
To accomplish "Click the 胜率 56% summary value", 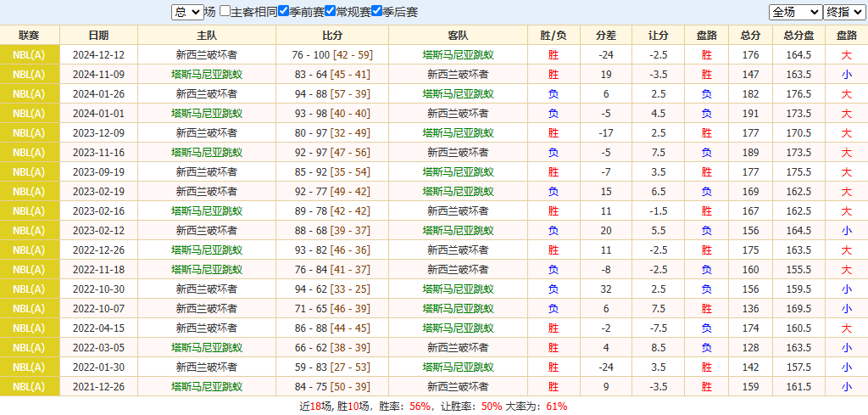I will click(x=420, y=407).
